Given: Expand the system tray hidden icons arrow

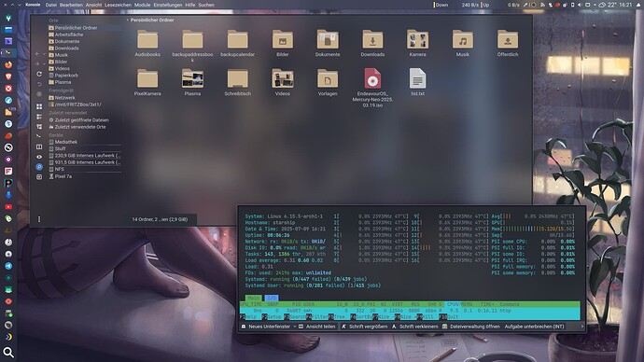Looking at the screenshot, I should pyautogui.click(x=595, y=5).
